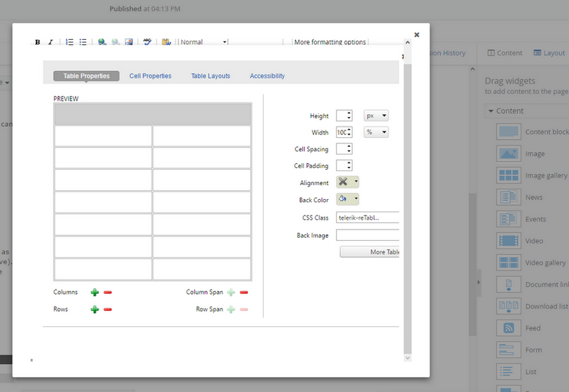Click the Height value field
The height and width of the screenshot is (392, 569).
[344, 116]
